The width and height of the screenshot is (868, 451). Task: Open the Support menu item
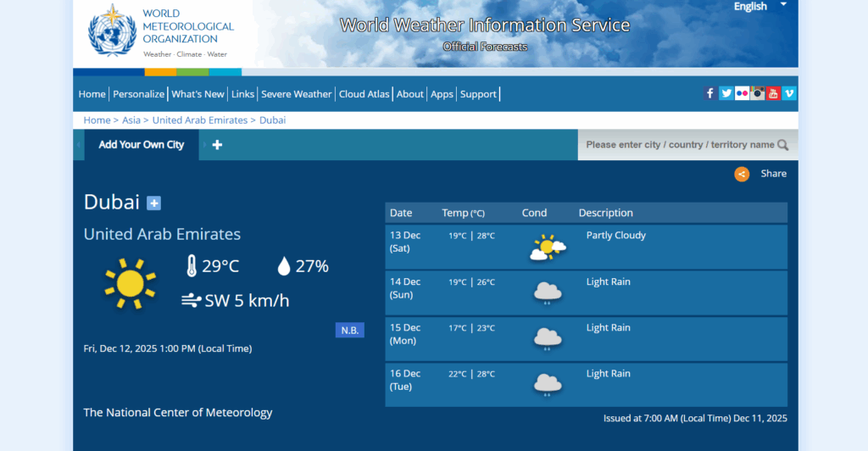point(478,94)
